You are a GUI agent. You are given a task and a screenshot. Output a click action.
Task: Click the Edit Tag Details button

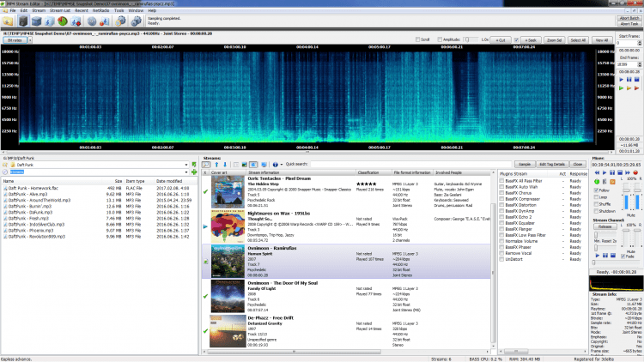[552, 163]
